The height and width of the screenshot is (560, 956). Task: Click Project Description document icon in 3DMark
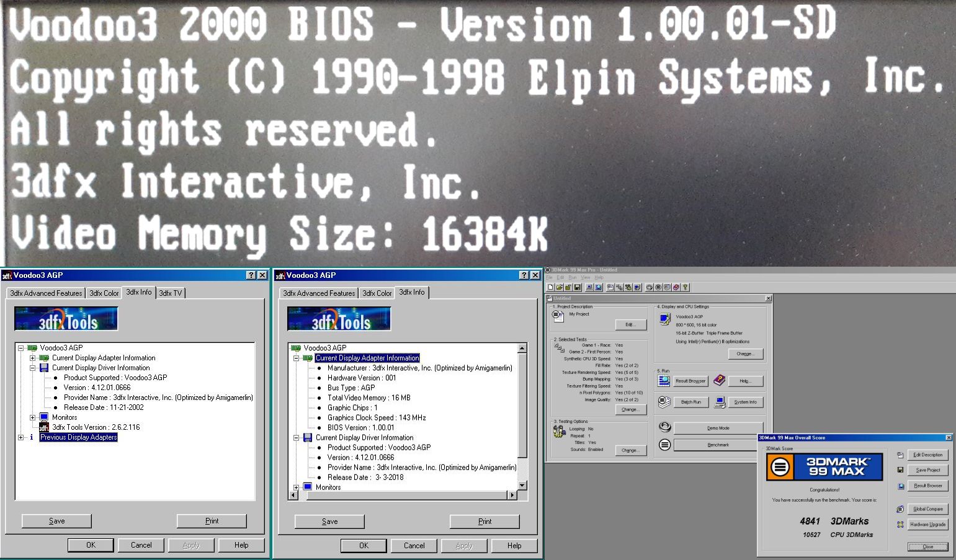pyautogui.click(x=557, y=316)
